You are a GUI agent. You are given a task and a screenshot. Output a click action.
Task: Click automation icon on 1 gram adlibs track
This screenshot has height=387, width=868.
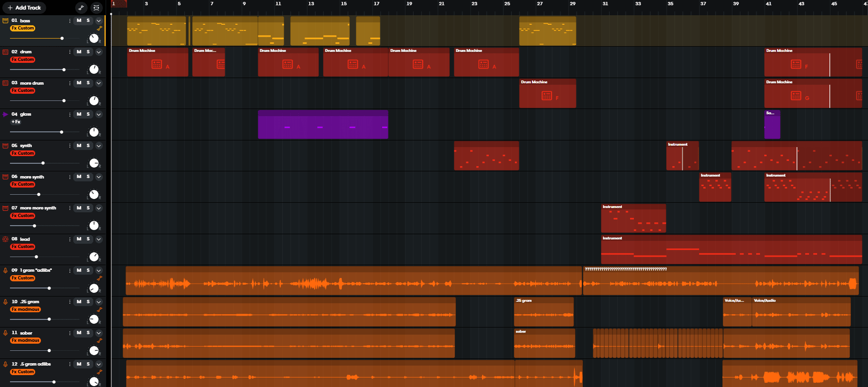pyautogui.click(x=99, y=278)
